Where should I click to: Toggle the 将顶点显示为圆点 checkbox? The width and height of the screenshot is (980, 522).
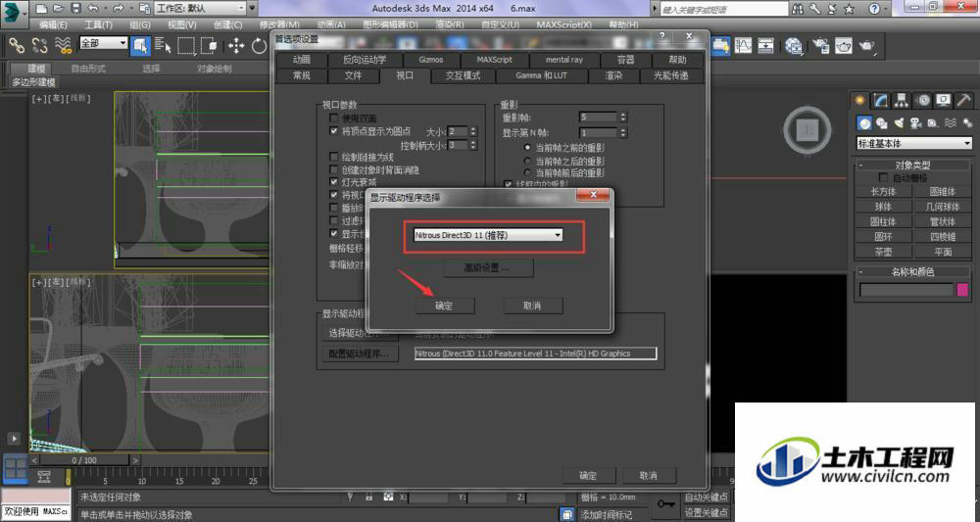click(334, 131)
